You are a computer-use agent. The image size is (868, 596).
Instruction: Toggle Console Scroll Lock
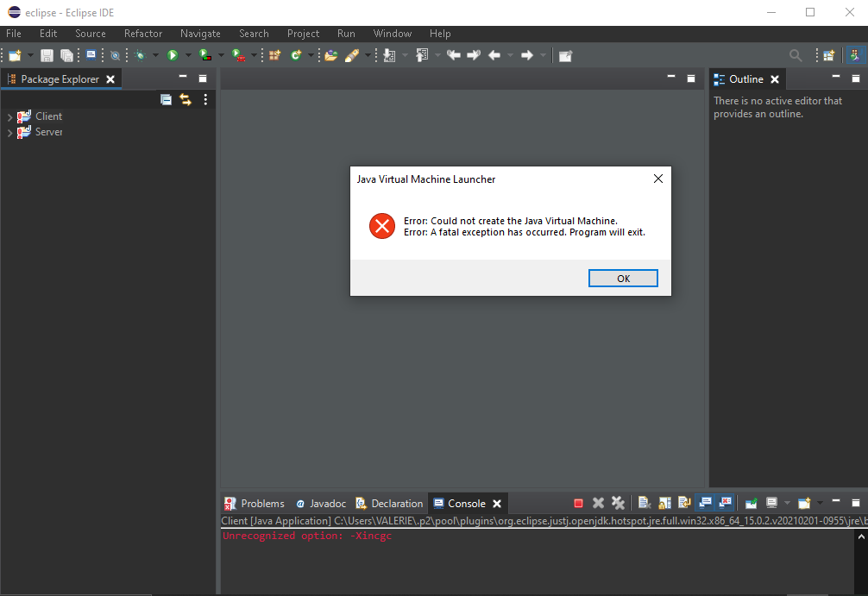click(x=664, y=503)
